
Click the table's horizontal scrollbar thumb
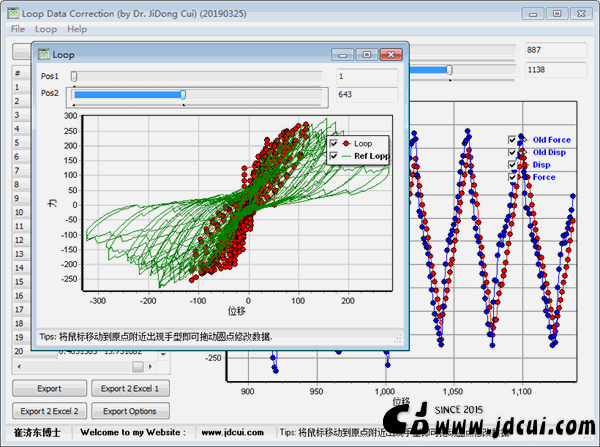(138, 367)
